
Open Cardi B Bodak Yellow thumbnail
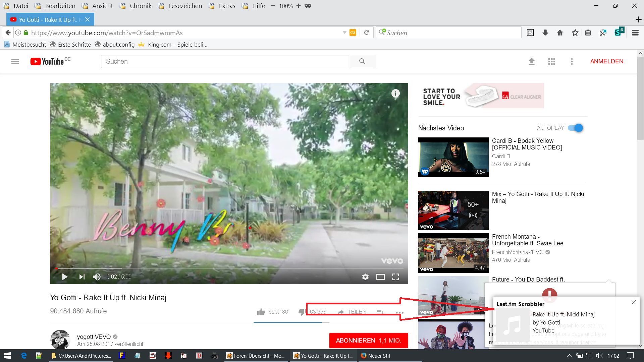click(453, 157)
